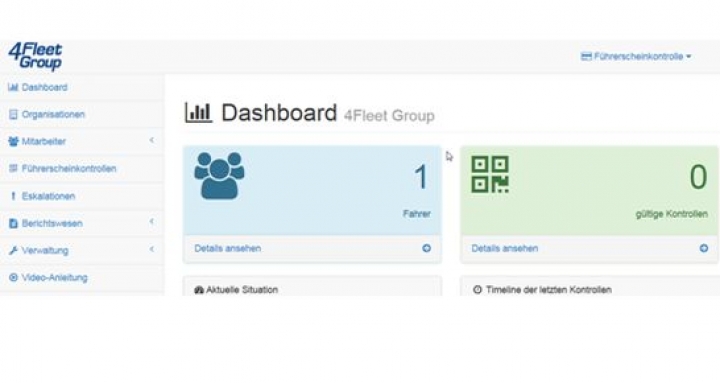Click the Organisationen building icon
Screen dimensions: 720x383
tap(13, 114)
